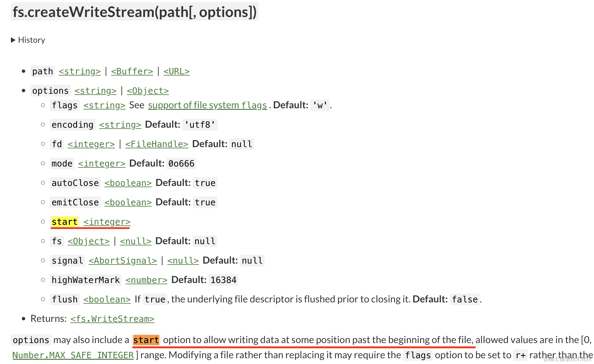Image resolution: width=594 pixels, height=364 pixels.
Task: Click null type link next to signal
Action: pyautogui.click(x=183, y=261)
